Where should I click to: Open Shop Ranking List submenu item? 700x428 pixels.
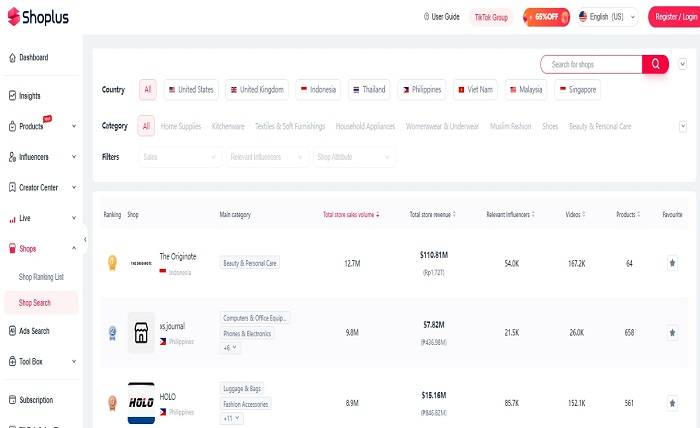point(41,276)
